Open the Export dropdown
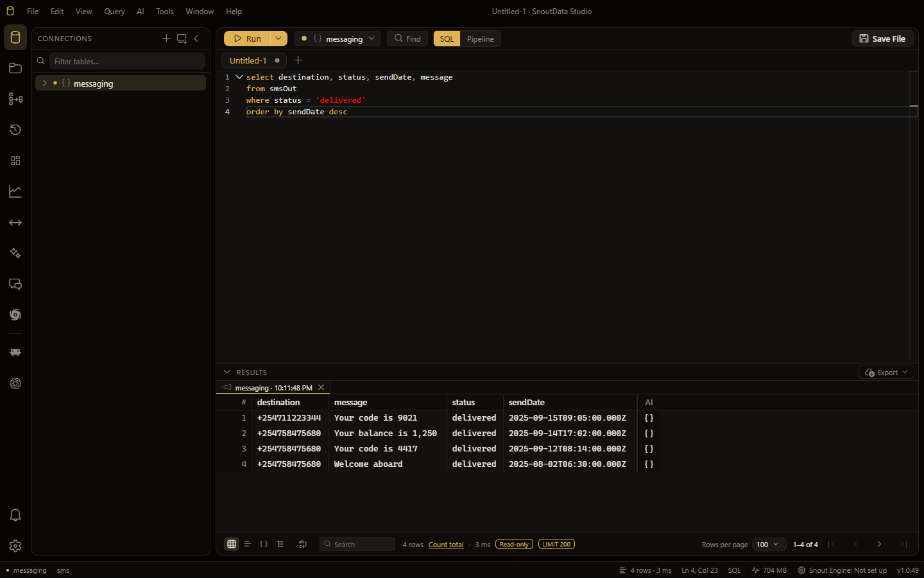This screenshot has height=578, width=924. 886,372
